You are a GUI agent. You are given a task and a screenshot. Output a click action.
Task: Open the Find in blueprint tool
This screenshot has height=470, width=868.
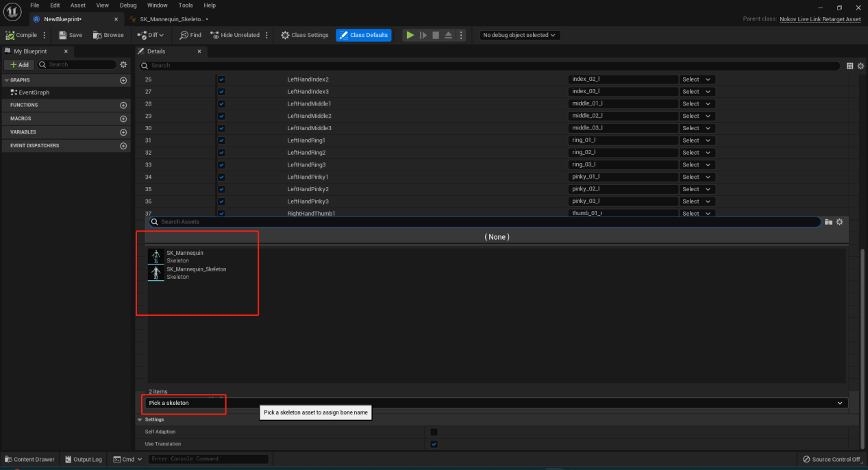(184, 35)
